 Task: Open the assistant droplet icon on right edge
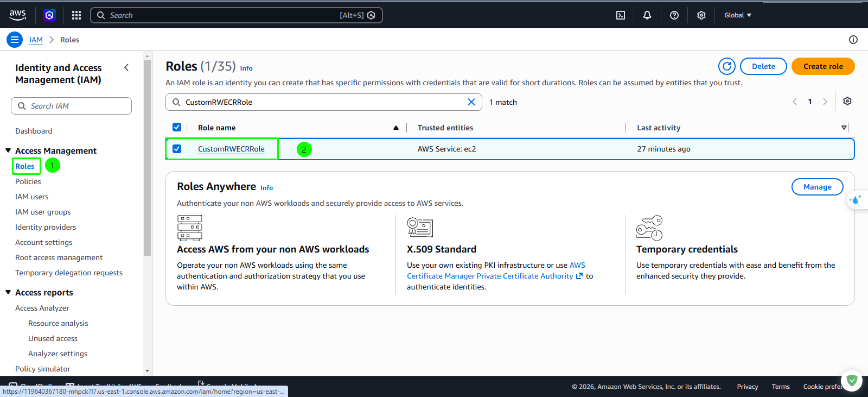(856, 200)
